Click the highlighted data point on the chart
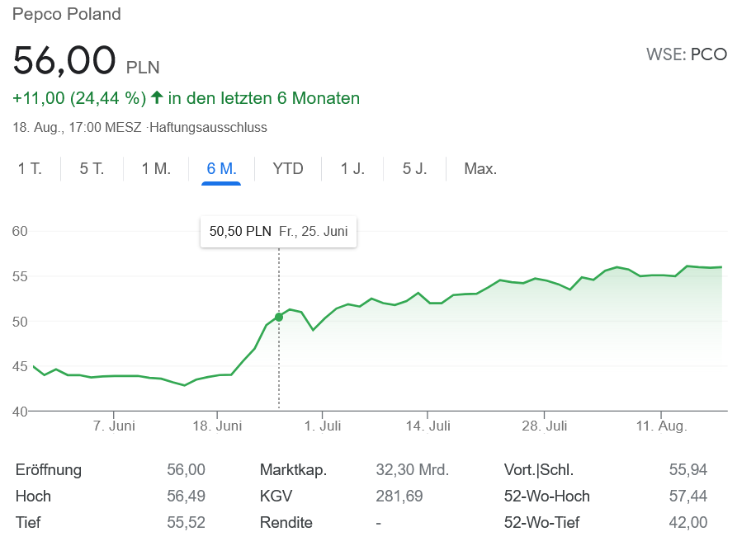The width and height of the screenshot is (756, 546). click(279, 316)
